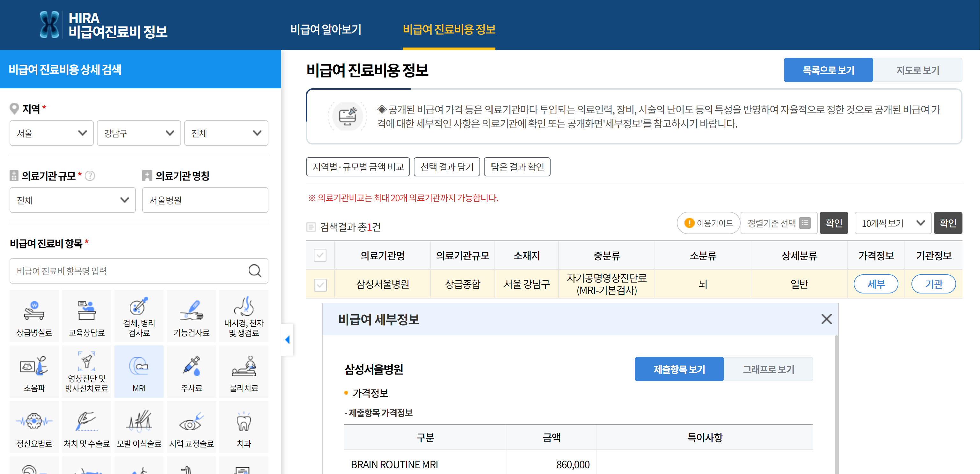Select the 교육상담료 category icon
Screen dimensions: 980x474
[87, 316]
